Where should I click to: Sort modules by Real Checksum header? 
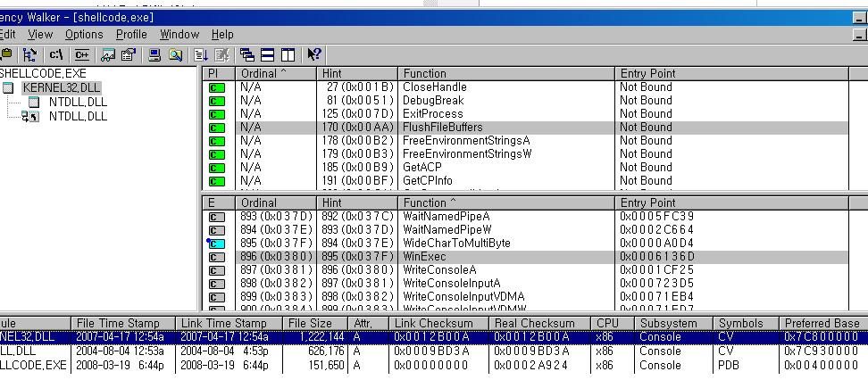point(539,324)
